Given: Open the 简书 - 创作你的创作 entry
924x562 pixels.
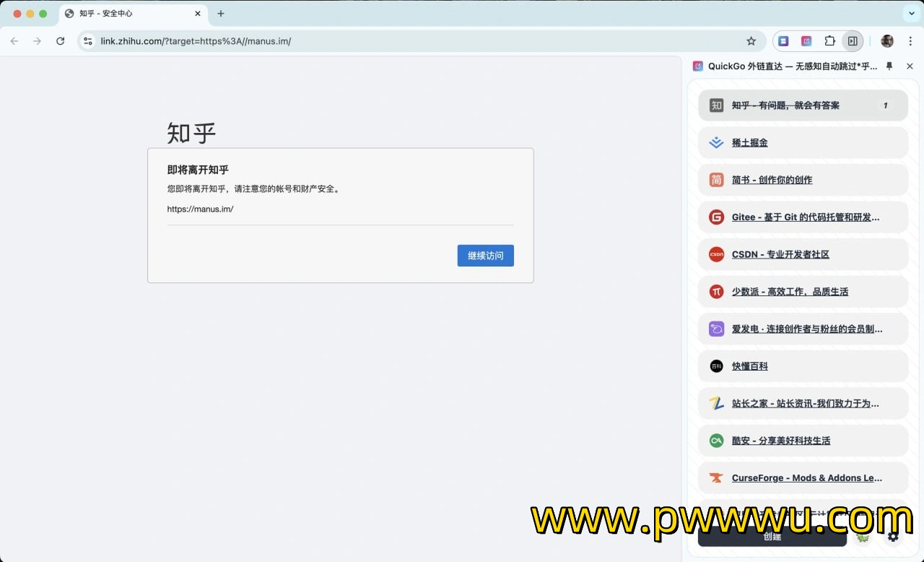Looking at the screenshot, I should tap(803, 180).
